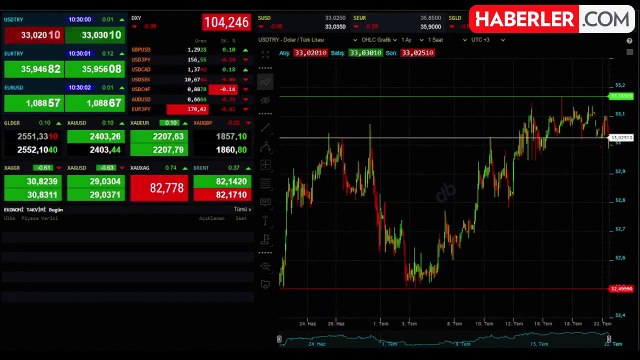Select the EURJPY row
The height and width of the screenshot is (360, 640).
pyautogui.click(x=191, y=109)
